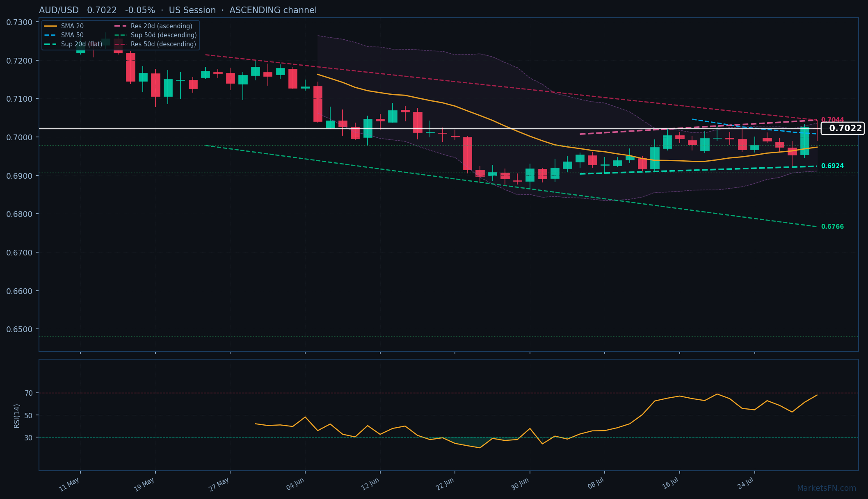Click the RSI 30 oversold axis label
This screenshot has width=868, height=499.
(x=29, y=437)
